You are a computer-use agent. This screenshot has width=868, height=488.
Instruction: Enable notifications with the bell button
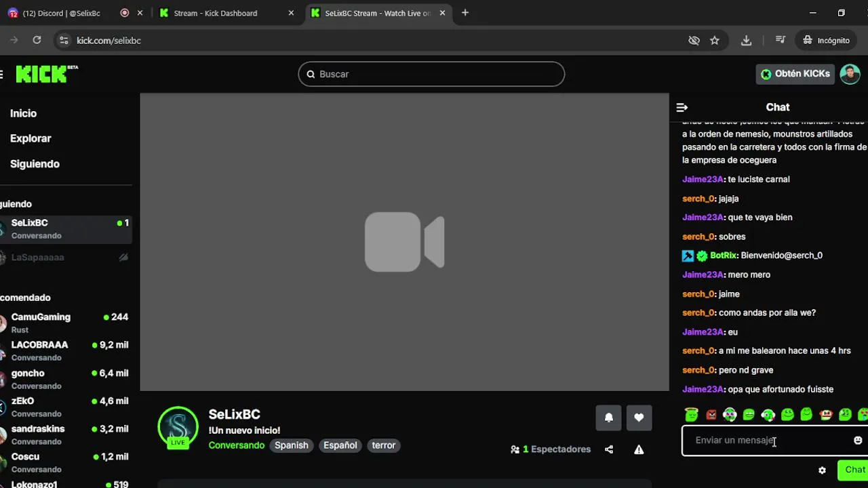point(608,418)
